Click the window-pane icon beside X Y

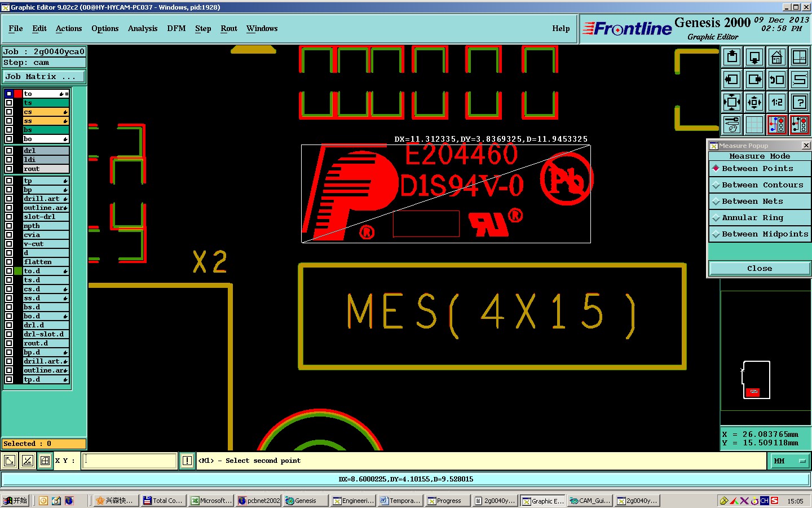pyautogui.click(x=45, y=461)
